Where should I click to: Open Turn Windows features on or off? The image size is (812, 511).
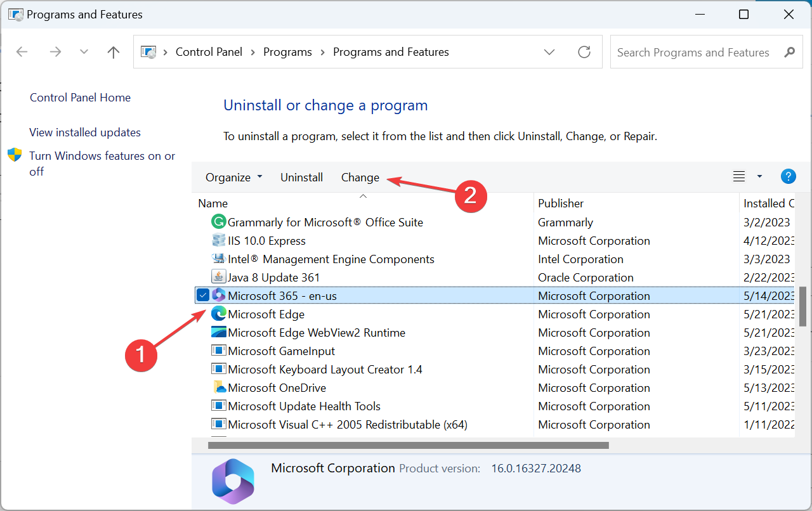click(x=102, y=164)
